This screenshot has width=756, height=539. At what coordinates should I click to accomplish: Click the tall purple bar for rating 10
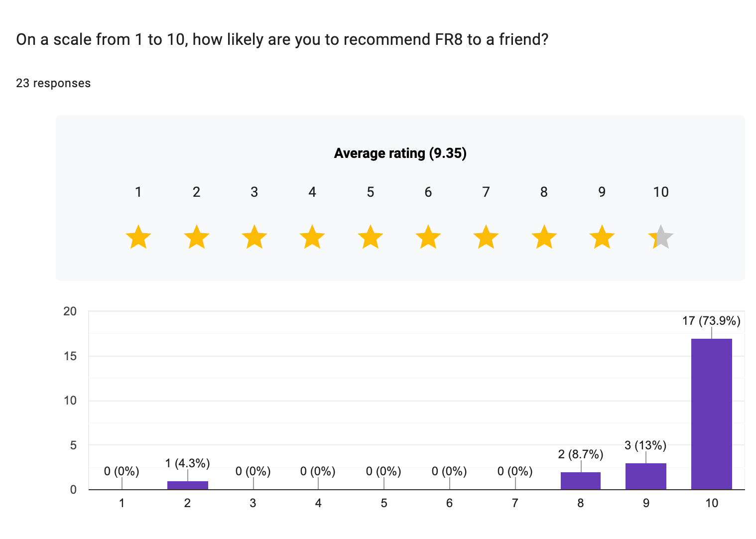[712, 413]
